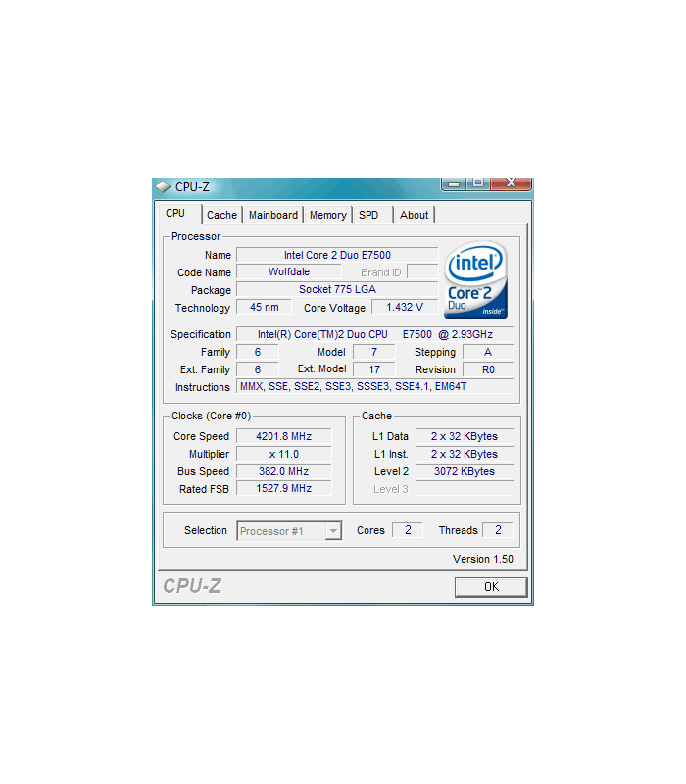Screen dimensions: 686x784
Task: Click the Rated FSB value 1527.9 MHz
Action: (284, 488)
